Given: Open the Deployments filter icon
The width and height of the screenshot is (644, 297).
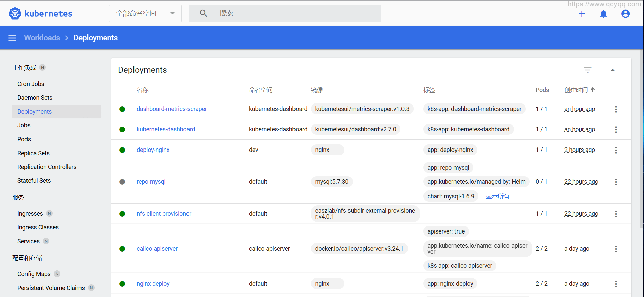Looking at the screenshot, I should [587, 70].
